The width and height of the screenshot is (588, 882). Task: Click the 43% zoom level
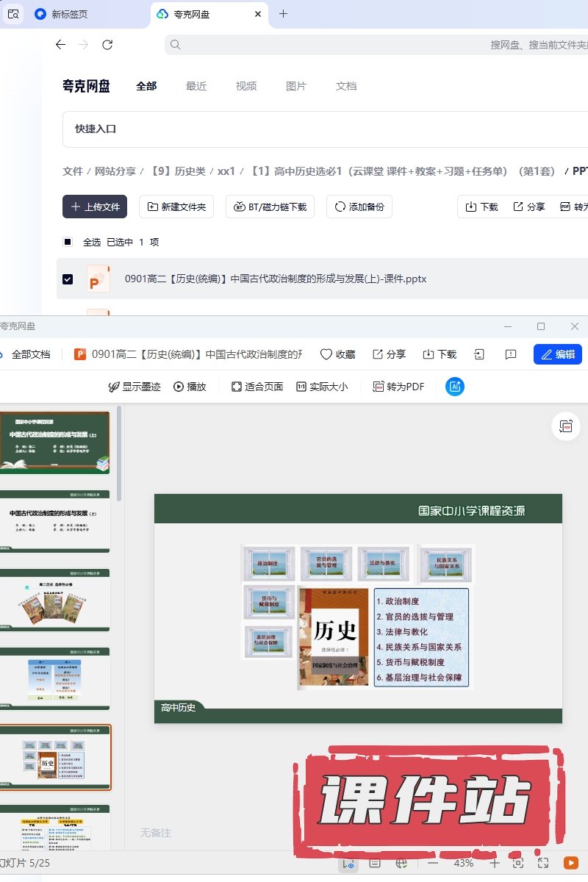[x=464, y=863]
